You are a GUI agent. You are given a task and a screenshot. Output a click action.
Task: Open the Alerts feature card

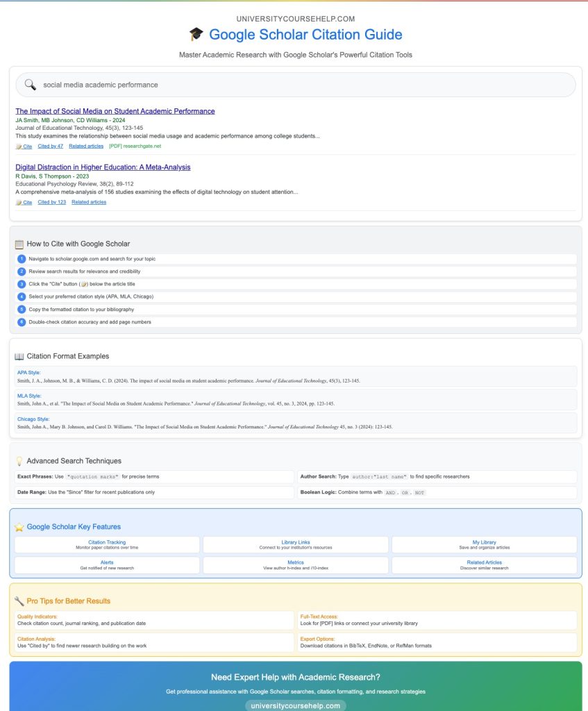pyautogui.click(x=106, y=565)
